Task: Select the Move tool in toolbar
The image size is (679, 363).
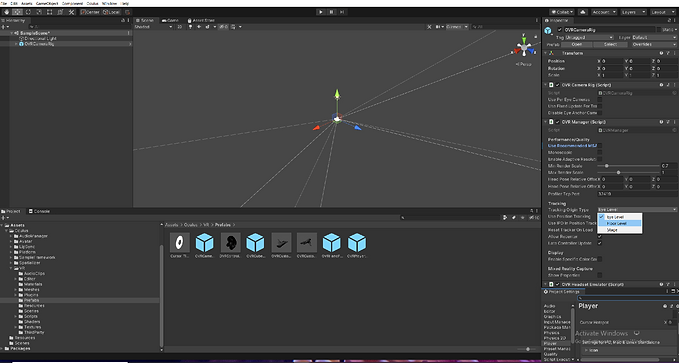Action: click(17, 12)
